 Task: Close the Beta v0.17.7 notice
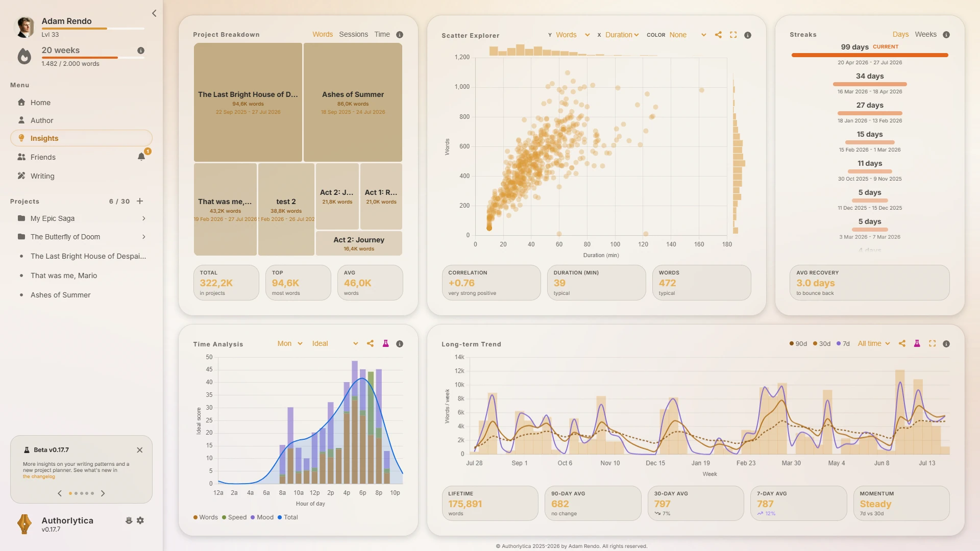(140, 450)
